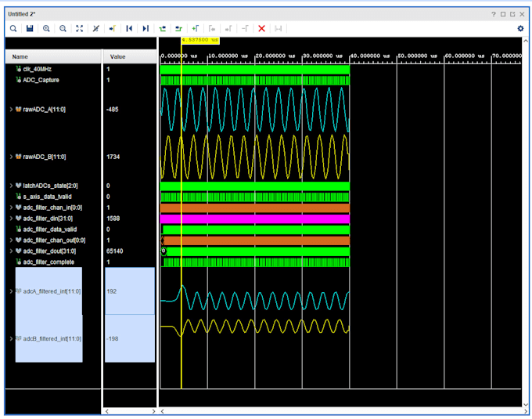Expand the adc_filter_chan_out[0:0] signal
Viewport: 532px width, 419px height.
pyautogui.click(x=11, y=240)
